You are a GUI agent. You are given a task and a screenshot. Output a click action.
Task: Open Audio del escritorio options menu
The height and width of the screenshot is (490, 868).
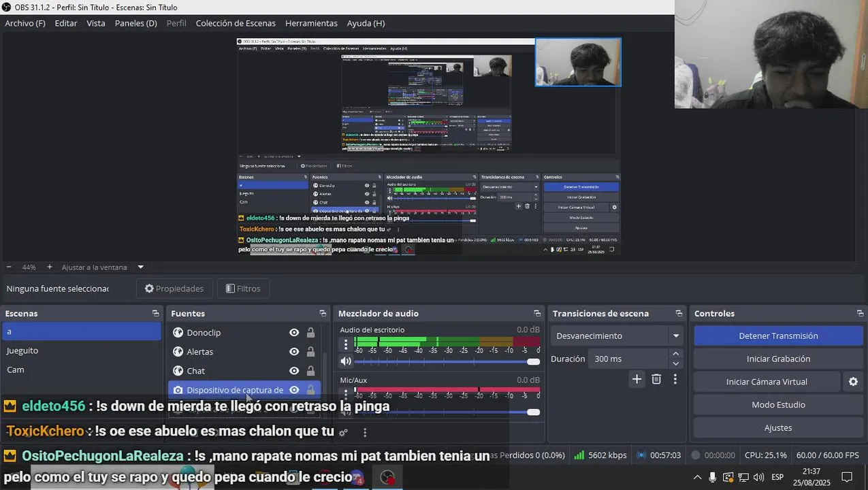346,344
